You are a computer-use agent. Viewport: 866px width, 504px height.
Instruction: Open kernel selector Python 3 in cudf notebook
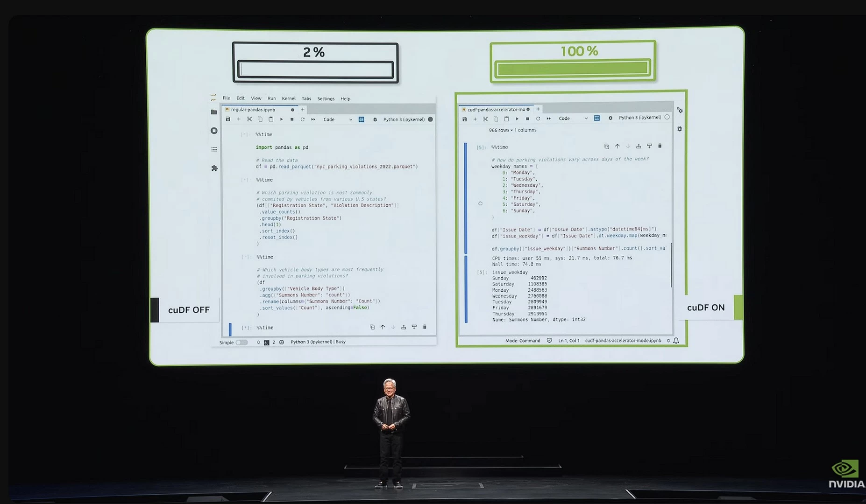(x=639, y=118)
